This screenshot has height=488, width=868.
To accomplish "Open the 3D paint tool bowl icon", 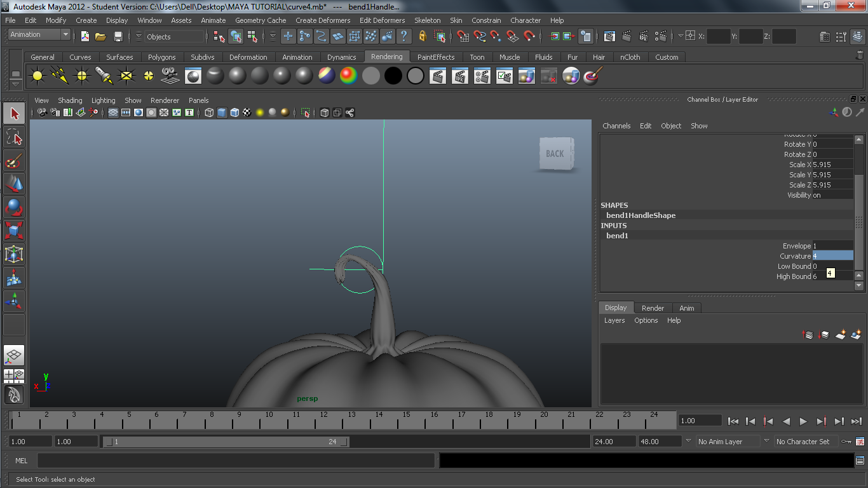I will (592, 76).
